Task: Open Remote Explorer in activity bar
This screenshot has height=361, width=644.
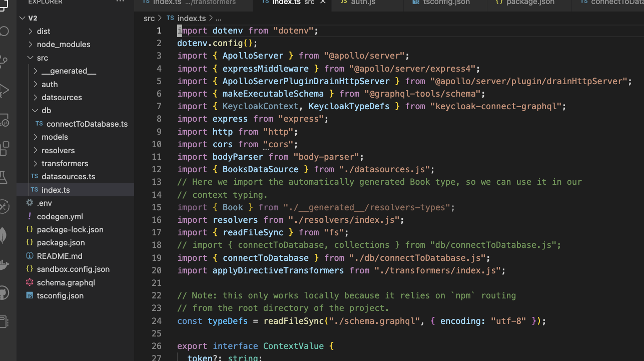Action: pos(4,120)
